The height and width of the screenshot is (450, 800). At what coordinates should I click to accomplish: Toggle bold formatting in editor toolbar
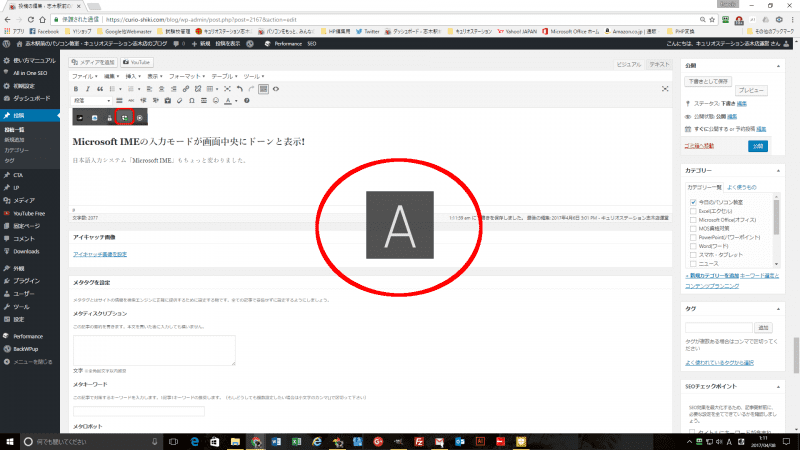(76, 89)
